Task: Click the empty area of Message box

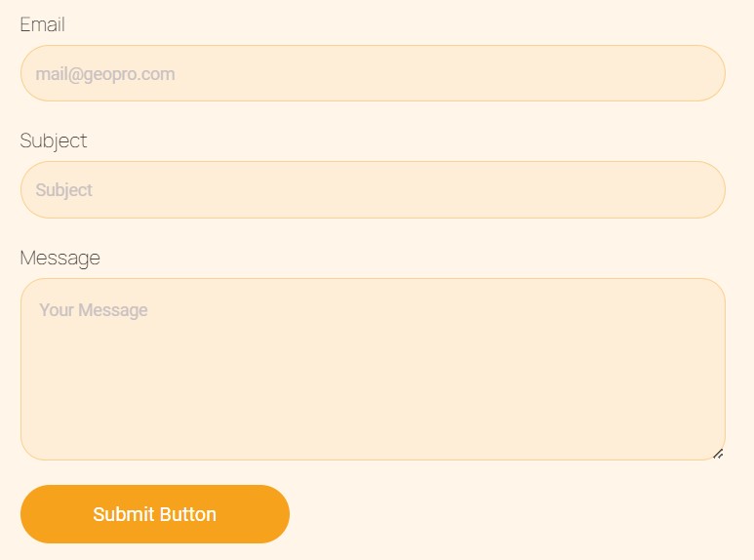Action: coord(390,390)
